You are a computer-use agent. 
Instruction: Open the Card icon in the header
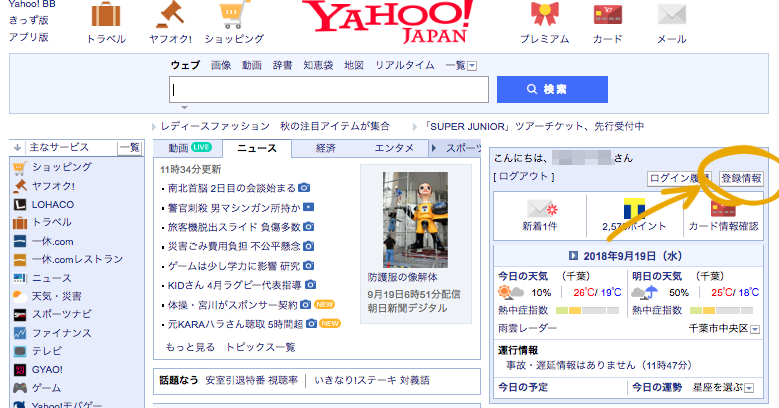pyautogui.click(x=608, y=15)
